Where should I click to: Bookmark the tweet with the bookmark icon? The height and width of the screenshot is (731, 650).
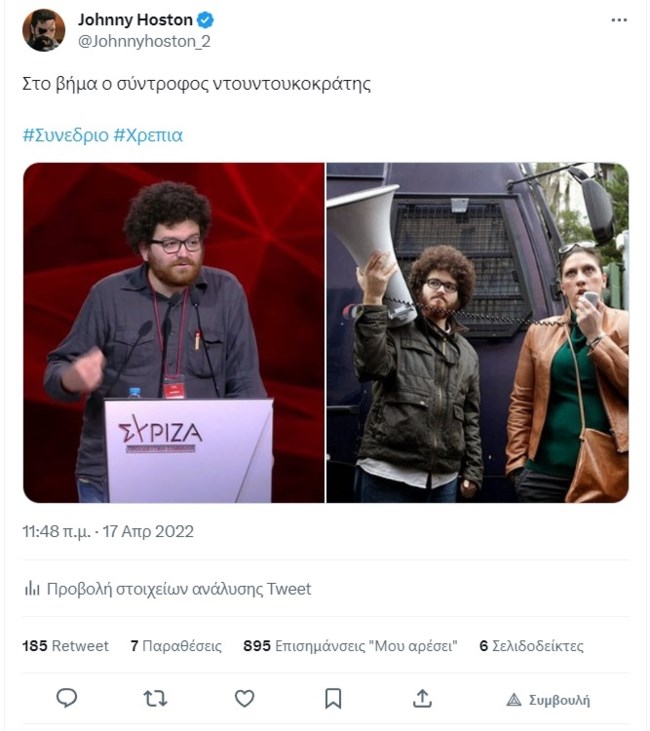[x=333, y=698]
